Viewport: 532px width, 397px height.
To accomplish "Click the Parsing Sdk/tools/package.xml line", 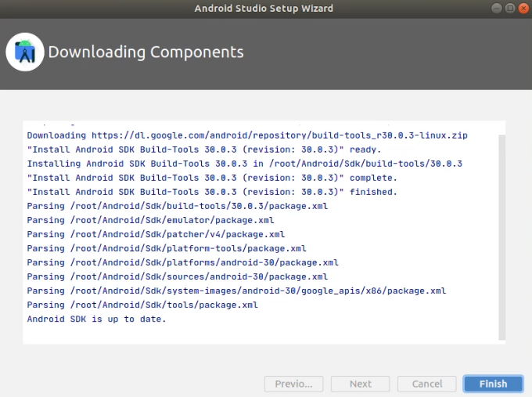I will pyautogui.click(x=142, y=305).
